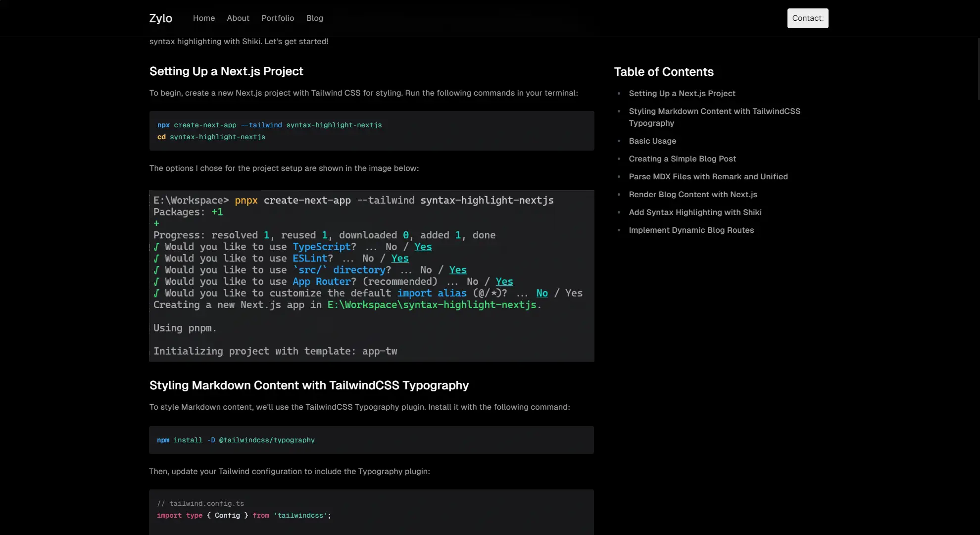980x535 pixels.
Task: Click the Styling Markdown Content section heading
Action: tap(309, 385)
